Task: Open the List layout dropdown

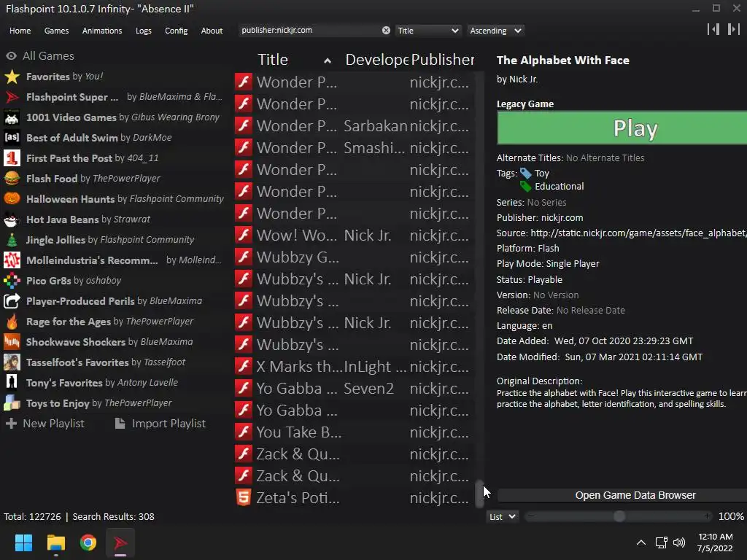Action: pos(502,517)
